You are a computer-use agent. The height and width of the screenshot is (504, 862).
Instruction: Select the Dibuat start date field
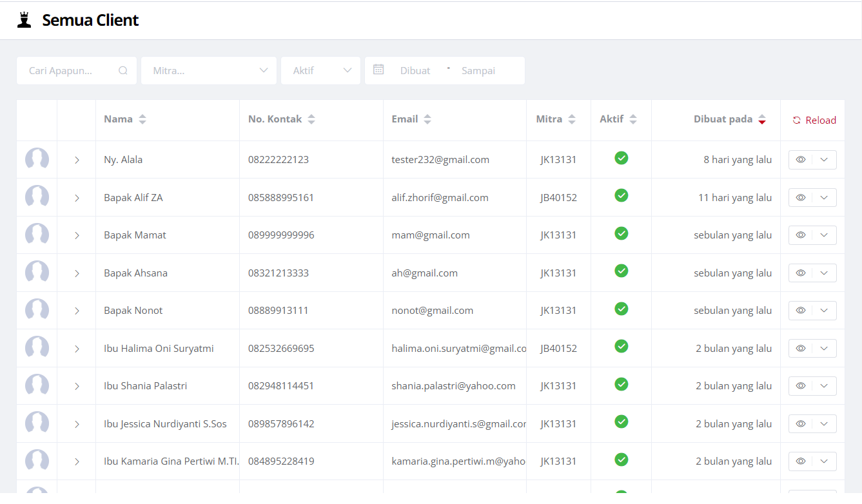click(415, 71)
